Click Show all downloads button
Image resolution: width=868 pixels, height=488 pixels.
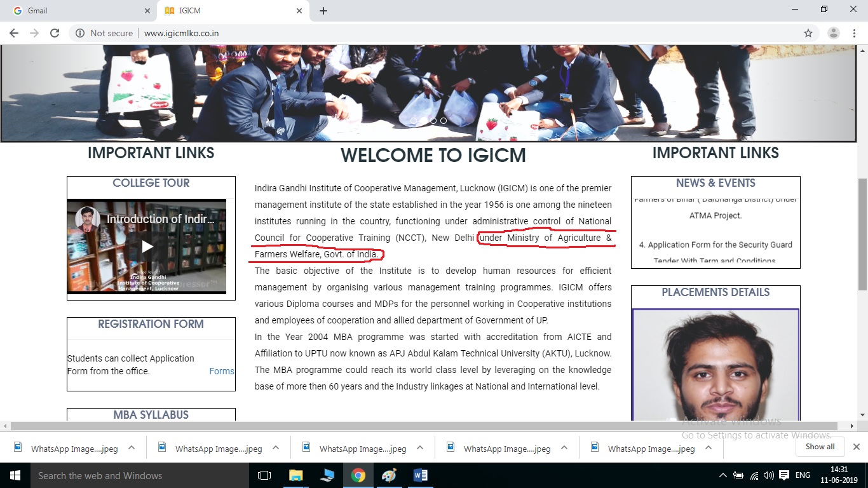point(820,447)
